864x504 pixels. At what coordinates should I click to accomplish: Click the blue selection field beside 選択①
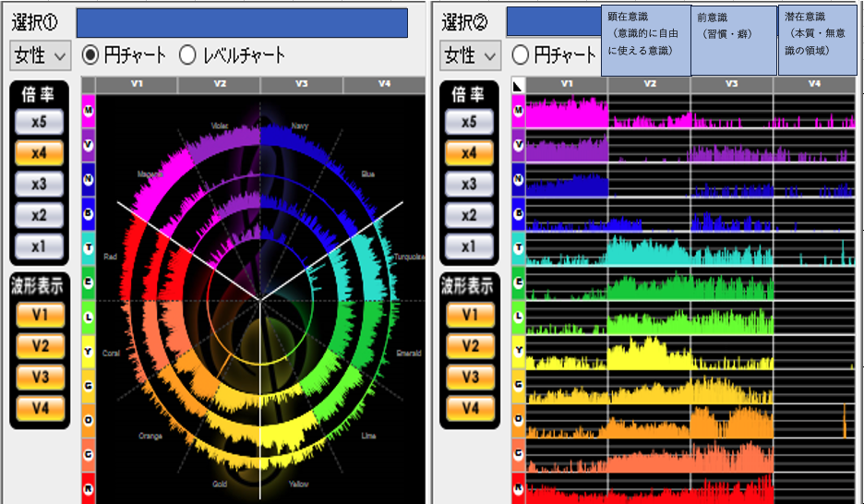click(x=242, y=23)
